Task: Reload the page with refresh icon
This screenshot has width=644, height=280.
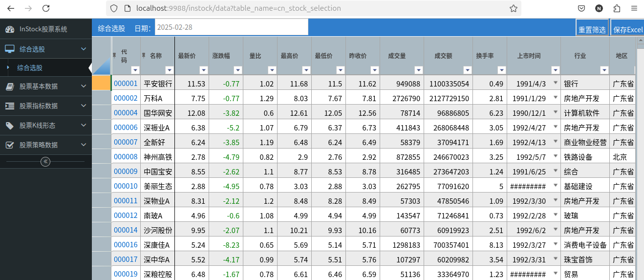Action: [x=46, y=8]
